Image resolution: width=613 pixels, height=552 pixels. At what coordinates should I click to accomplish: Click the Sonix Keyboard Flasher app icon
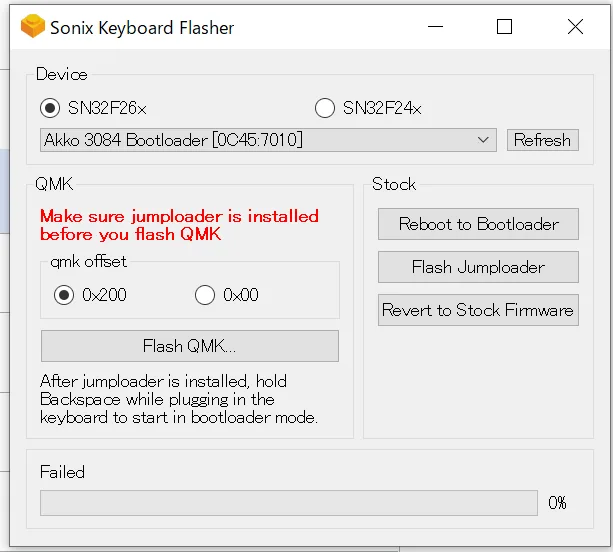point(33,26)
